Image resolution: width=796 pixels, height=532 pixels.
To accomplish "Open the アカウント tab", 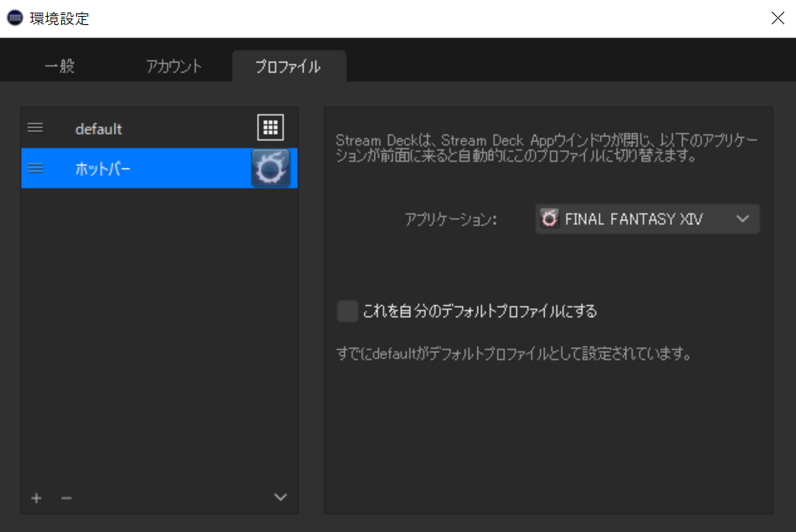I will coord(174,67).
